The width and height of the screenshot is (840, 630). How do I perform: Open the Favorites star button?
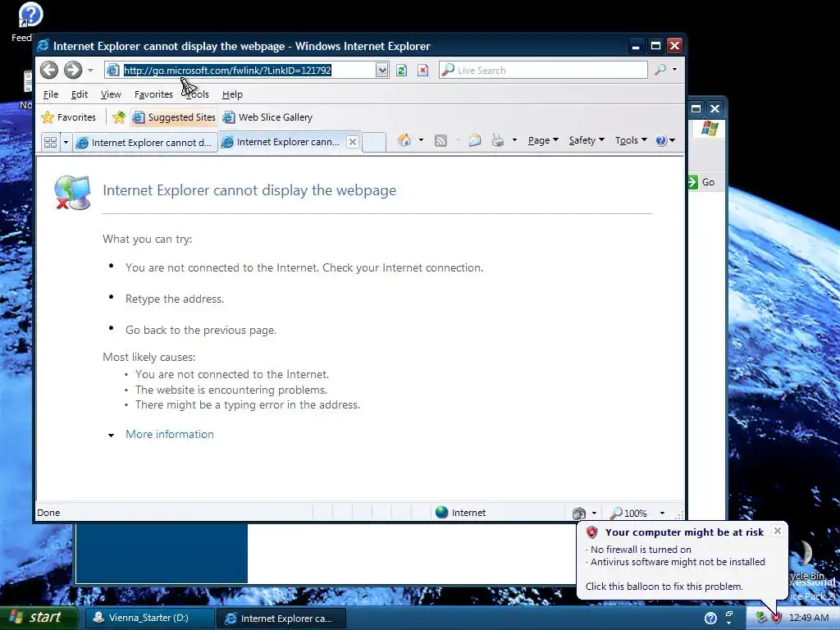[x=69, y=117]
